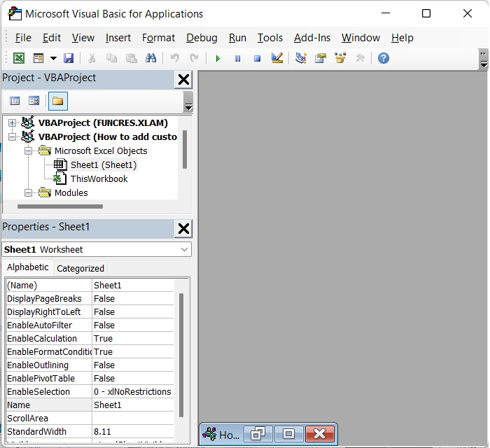Run the macro with green play icon
490x448 pixels.
pos(218,58)
